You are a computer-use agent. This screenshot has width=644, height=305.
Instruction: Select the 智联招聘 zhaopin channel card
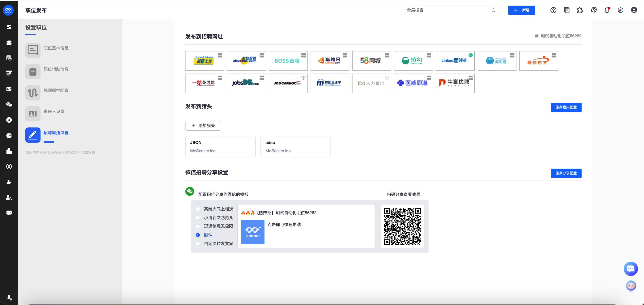(246, 61)
